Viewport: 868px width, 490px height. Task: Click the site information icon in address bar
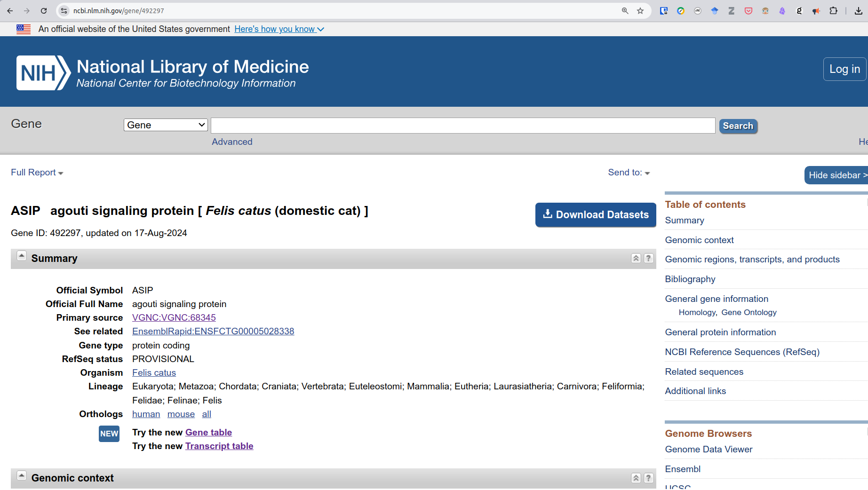pos(64,11)
